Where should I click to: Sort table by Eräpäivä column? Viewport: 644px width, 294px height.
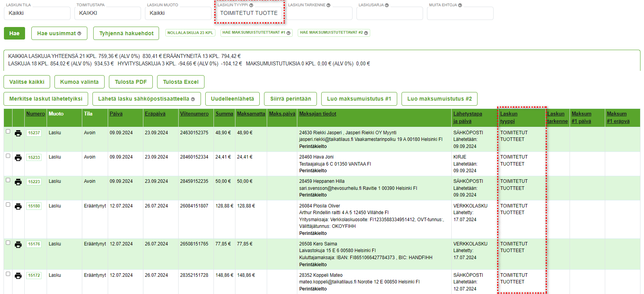point(155,114)
